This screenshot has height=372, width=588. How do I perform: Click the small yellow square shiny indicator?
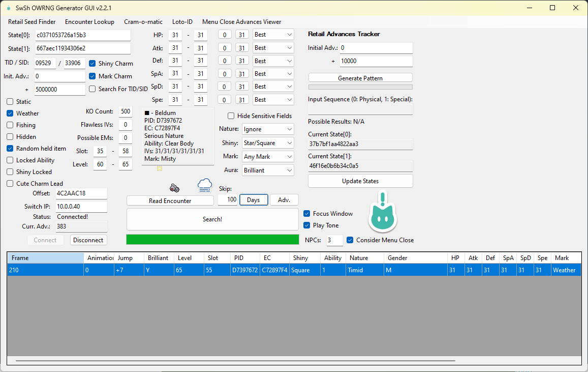160,168
